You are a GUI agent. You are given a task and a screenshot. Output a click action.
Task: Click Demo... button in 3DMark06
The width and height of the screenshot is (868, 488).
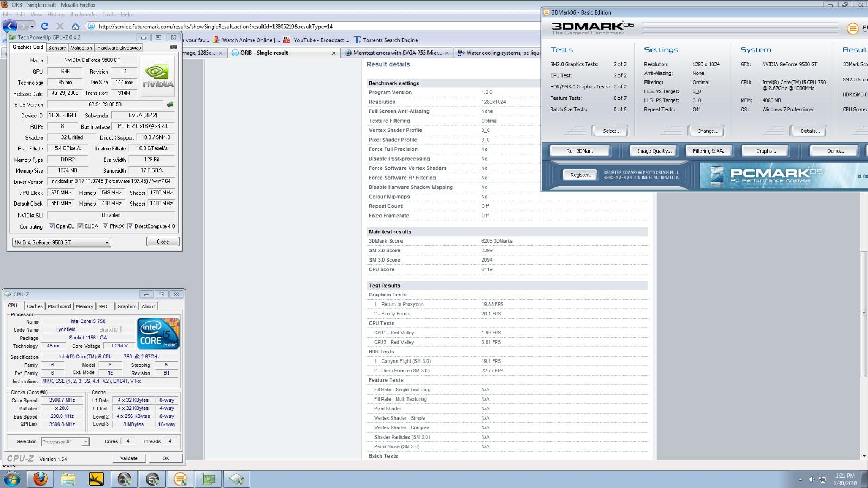[x=835, y=151]
